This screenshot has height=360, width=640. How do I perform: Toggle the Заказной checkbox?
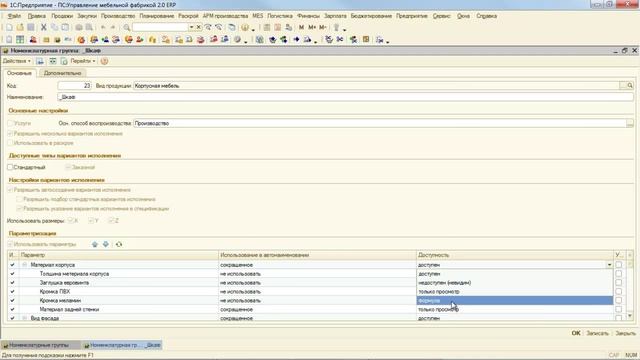point(68,167)
